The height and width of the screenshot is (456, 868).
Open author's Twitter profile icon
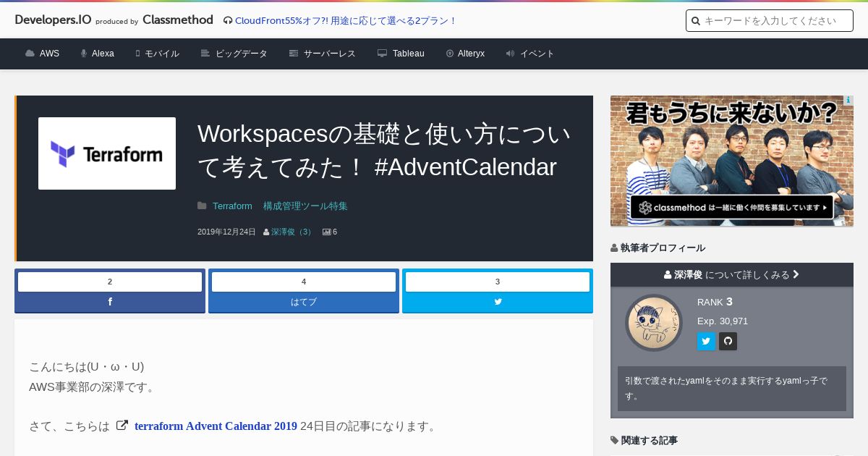tap(706, 341)
